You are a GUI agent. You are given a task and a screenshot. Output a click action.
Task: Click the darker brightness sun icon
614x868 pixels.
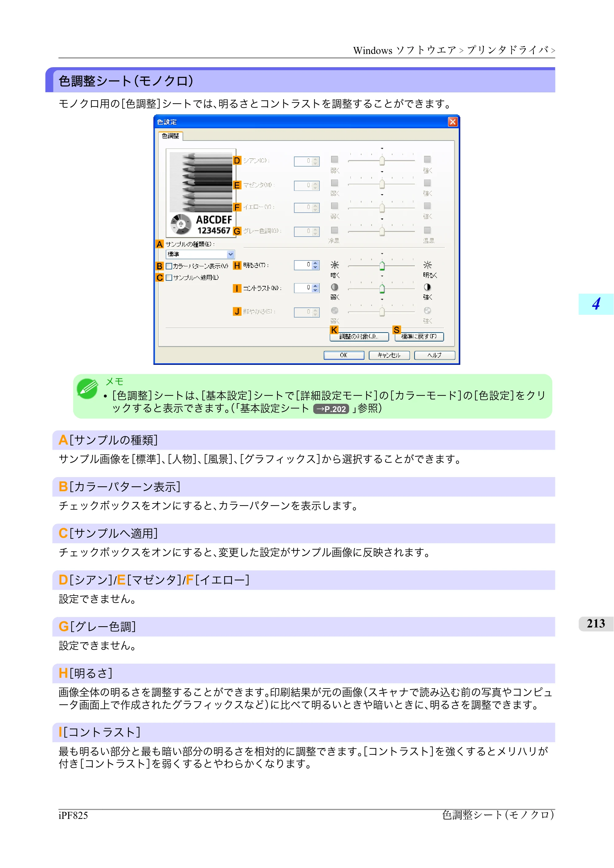tap(334, 264)
